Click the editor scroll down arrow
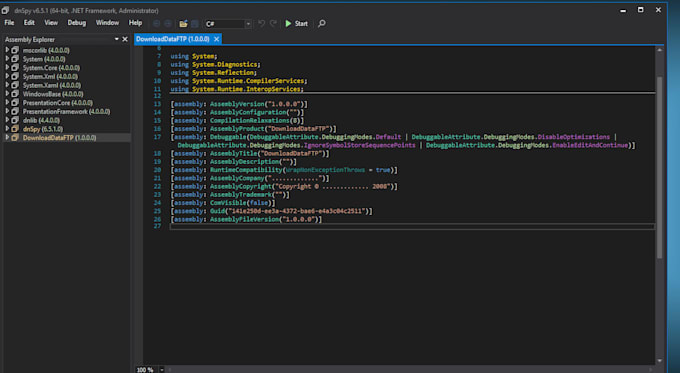This screenshot has width=680, height=373. pos(659,360)
